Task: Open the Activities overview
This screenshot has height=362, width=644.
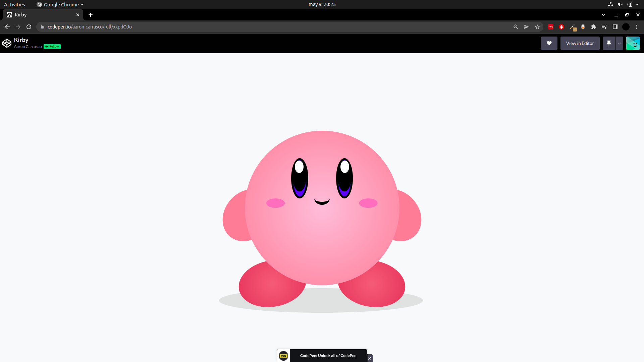Action: click(x=14, y=4)
